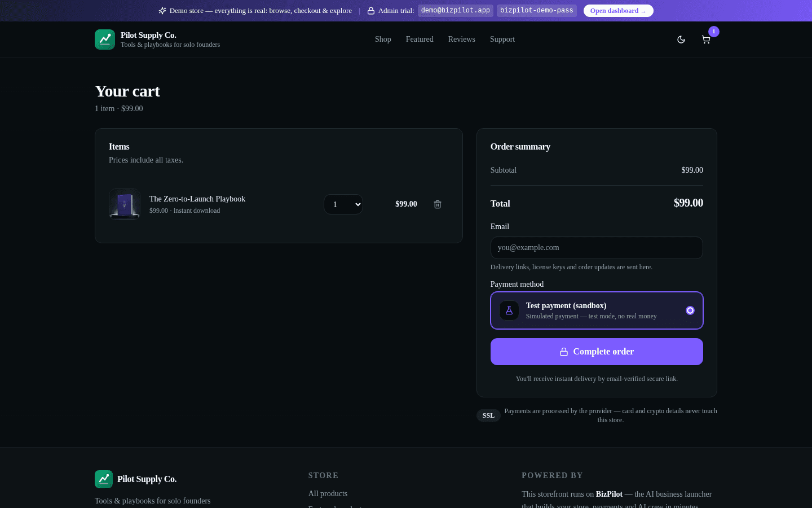Open the Support page
Image resolution: width=812 pixels, height=508 pixels.
[502, 40]
